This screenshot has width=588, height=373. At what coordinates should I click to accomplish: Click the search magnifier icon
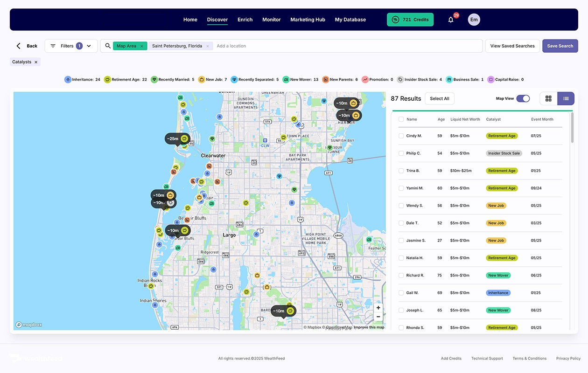click(108, 46)
